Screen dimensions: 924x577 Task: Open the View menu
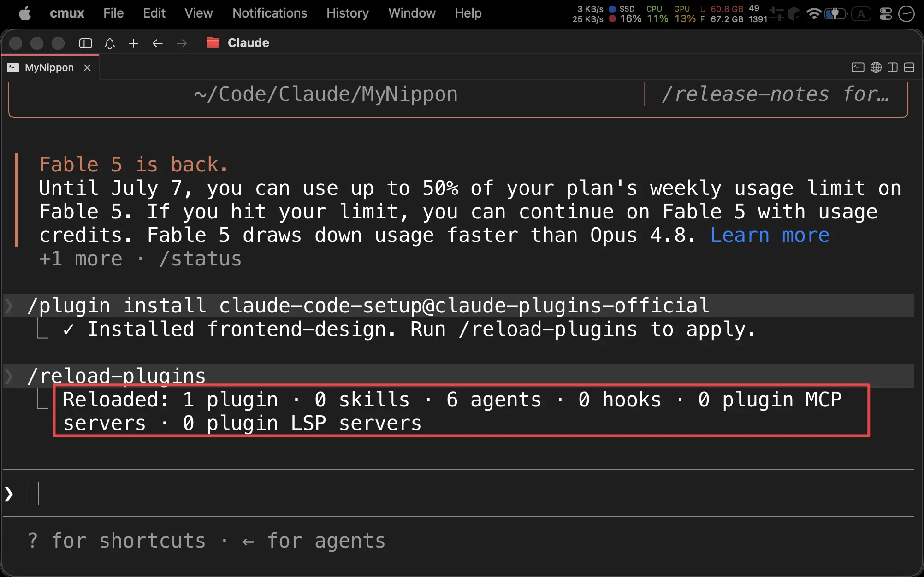[x=199, y=13]
